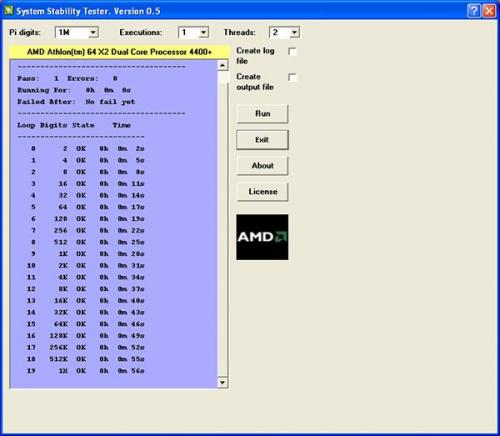Select loop 2 row with 8 digits
The height and width of the screenshot is (436, 500).
pyautogui.click(x=88, y=172)
